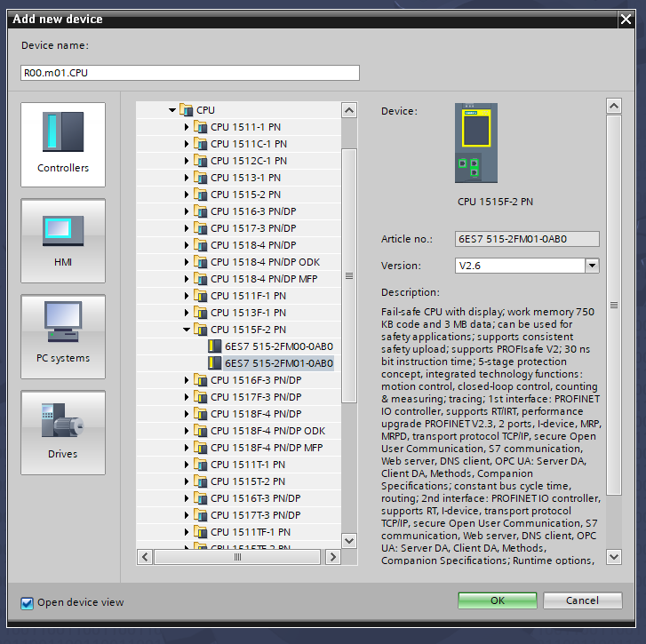Expand the CPU 1511-1 PN node
The width and height of the screenshot is (646, 644).
(x=187, y=127)
